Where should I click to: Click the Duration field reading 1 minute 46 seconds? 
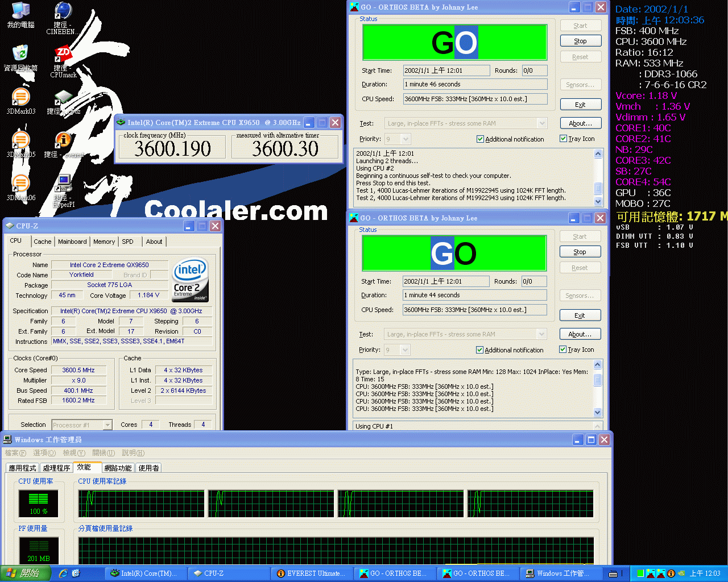475,84
